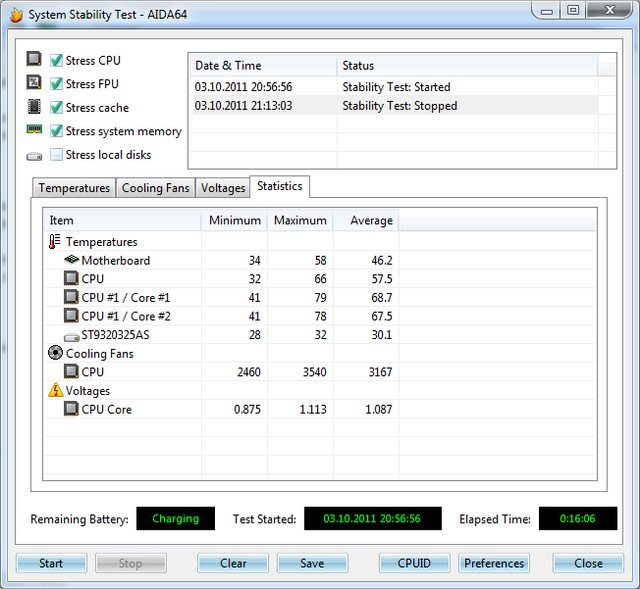
Task: Open the Cooling Fans tab
Action: coord(155,188)
